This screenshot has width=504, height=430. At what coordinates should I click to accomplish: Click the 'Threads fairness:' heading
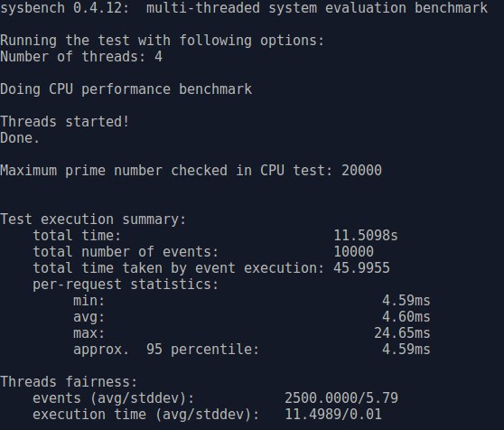tap(69, 382)
